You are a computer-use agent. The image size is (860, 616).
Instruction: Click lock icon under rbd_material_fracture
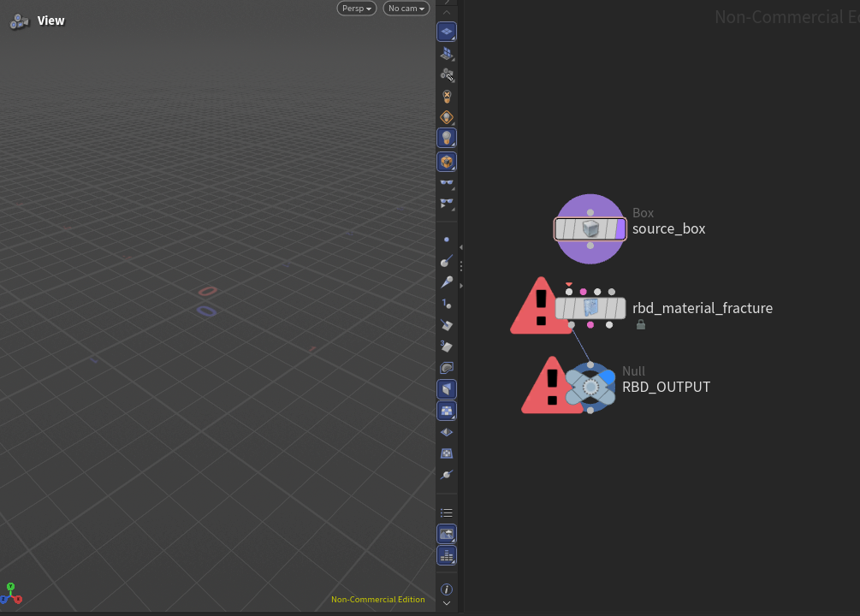tap(641, 324)
